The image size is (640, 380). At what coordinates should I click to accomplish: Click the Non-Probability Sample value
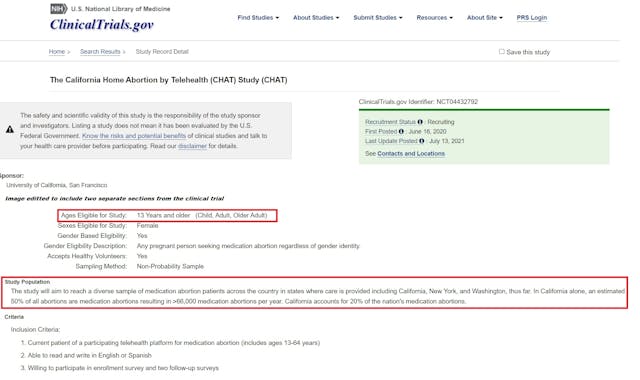coord(170,266)
